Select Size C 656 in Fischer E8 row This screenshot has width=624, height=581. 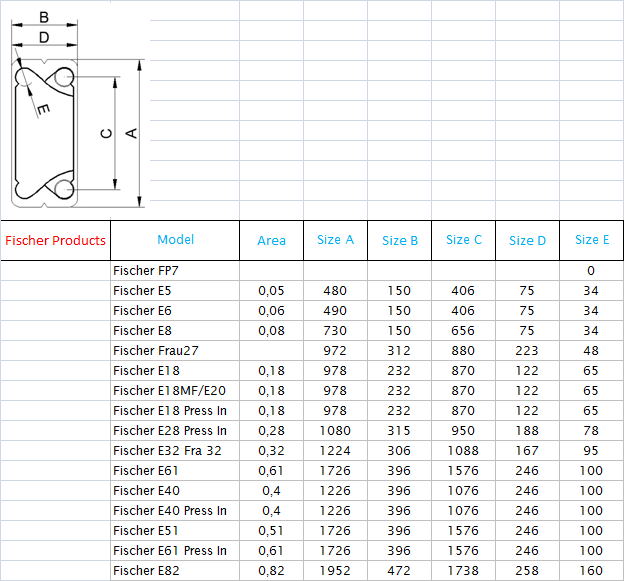coord(464,330)
